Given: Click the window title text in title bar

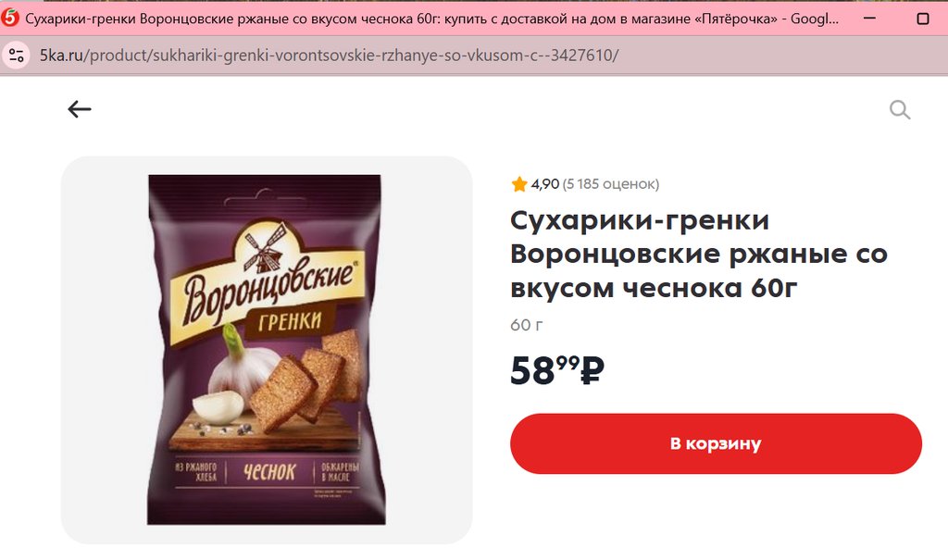Looking at the screenshot, I should click(x=431, y=19).
